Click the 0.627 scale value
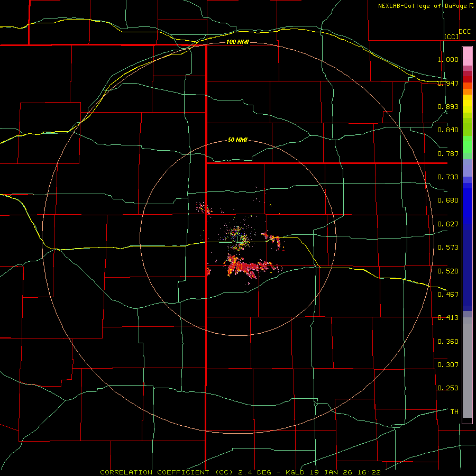 coord(448,224)
